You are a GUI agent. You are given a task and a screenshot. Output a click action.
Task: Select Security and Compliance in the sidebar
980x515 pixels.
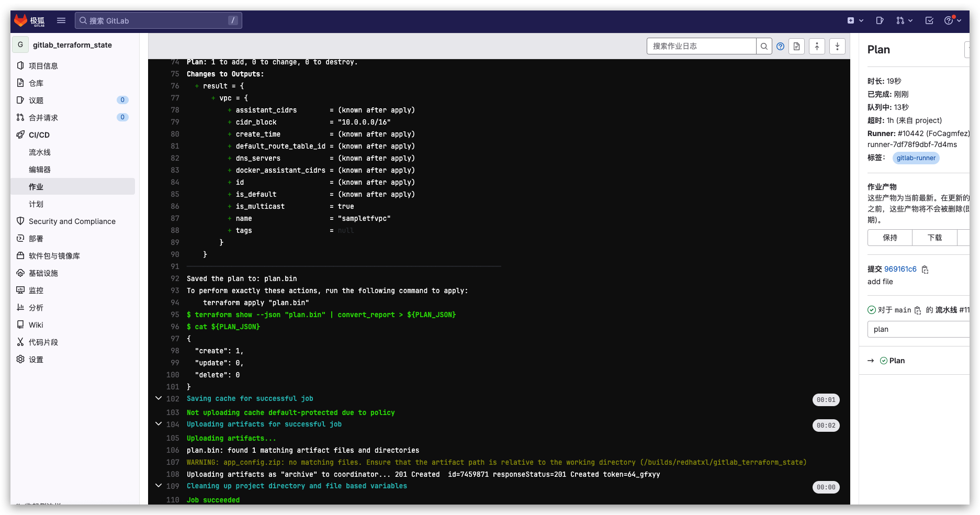(x=72, y=221)
